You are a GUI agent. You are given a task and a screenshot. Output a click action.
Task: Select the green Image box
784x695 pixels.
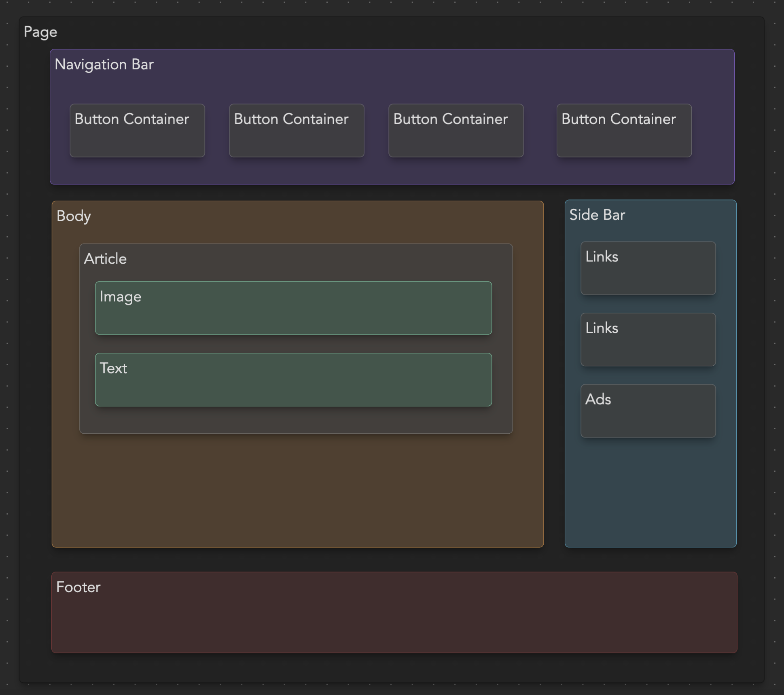pos(293,308)
